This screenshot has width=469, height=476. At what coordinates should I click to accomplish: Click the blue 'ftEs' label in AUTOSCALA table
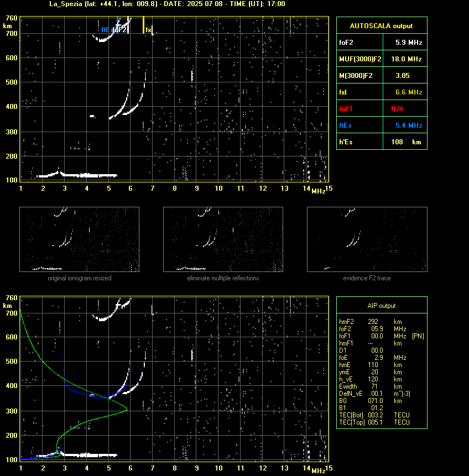click(x=345, y=125)
